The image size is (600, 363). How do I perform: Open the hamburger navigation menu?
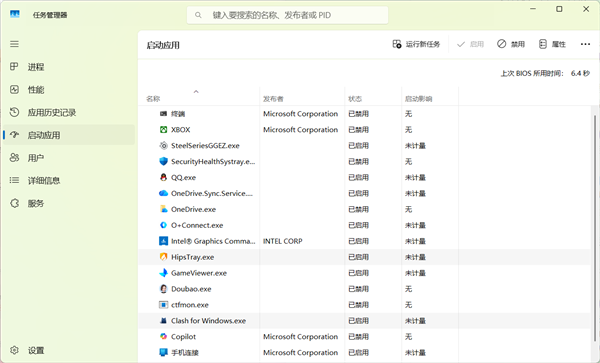pyautogui.click(x=14, y=44)
